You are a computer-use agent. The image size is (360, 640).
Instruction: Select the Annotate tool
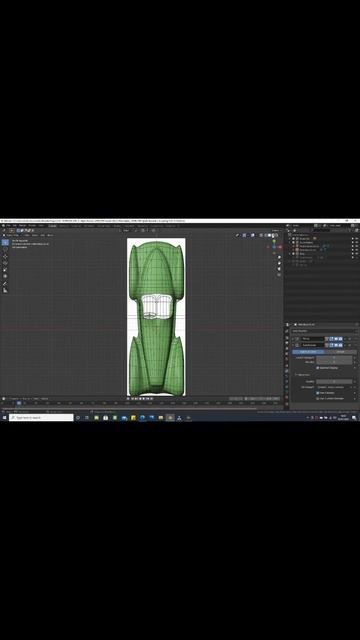pos(5,284)
